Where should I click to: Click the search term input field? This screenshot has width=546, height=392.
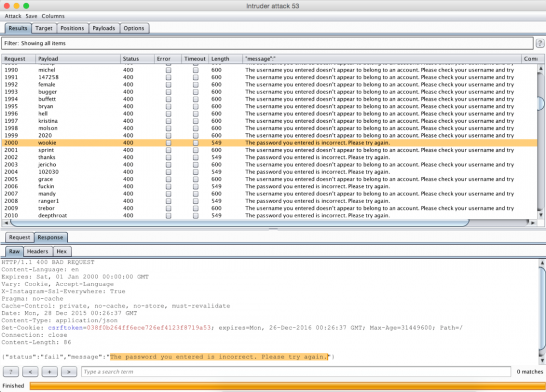(x=295, y=372)
